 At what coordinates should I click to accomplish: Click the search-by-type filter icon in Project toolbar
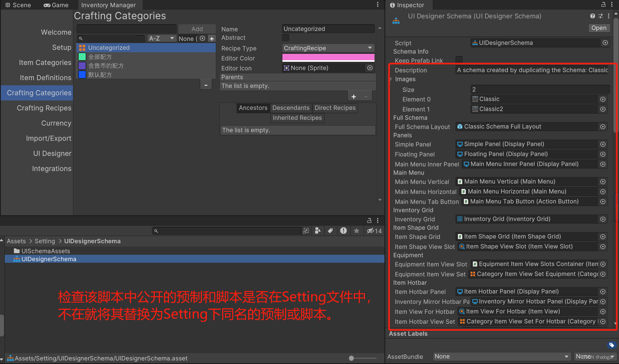(x=317, y=230)
